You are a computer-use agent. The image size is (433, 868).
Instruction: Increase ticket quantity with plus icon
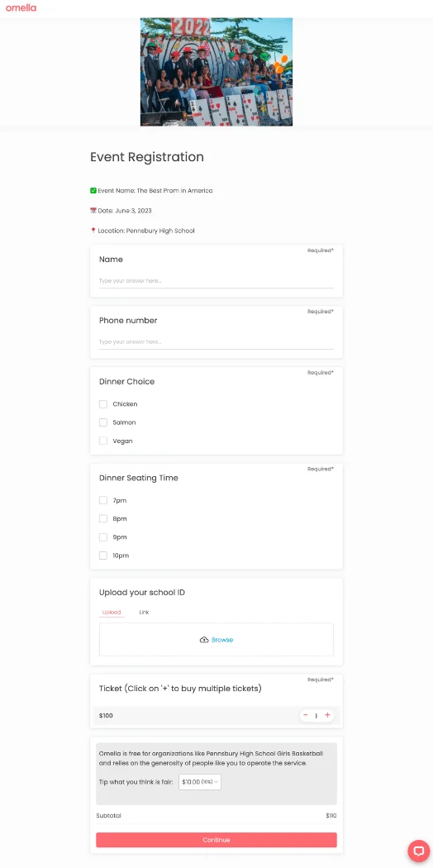[327, 715]
